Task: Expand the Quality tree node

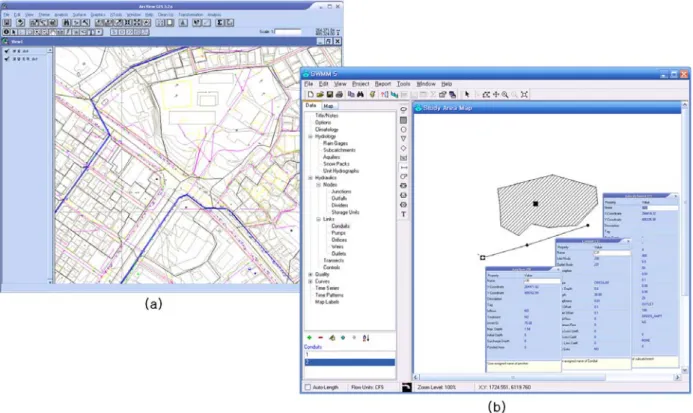Action: (x=310, y=275)
